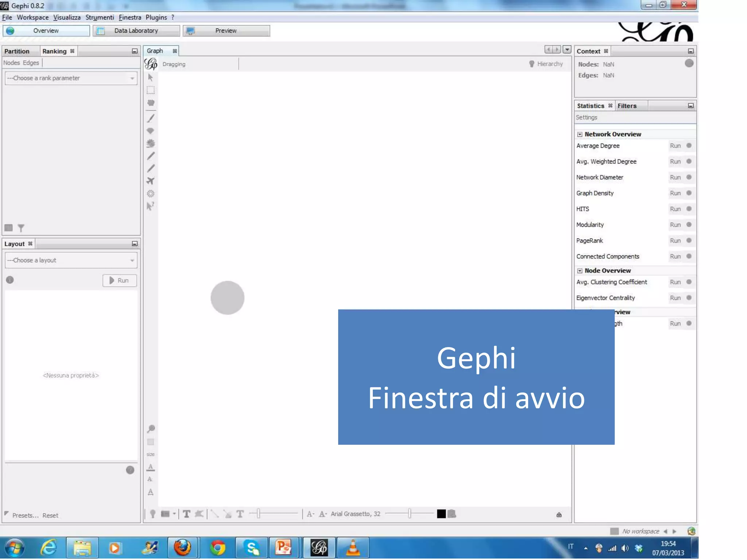Viewport: 747px width, 560px height.
Task: Collapse the Node Overview section
Action: click(580, 271)
